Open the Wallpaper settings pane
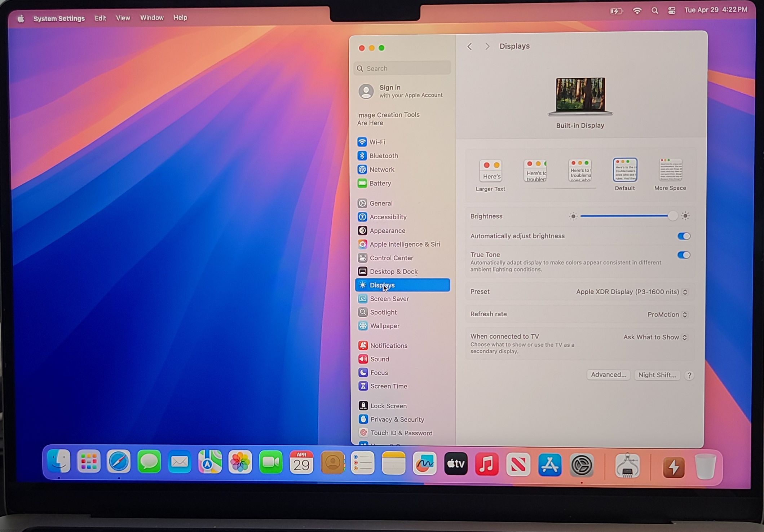The width and height of the screenshot is (764, 532). click(x=384, y=326)
